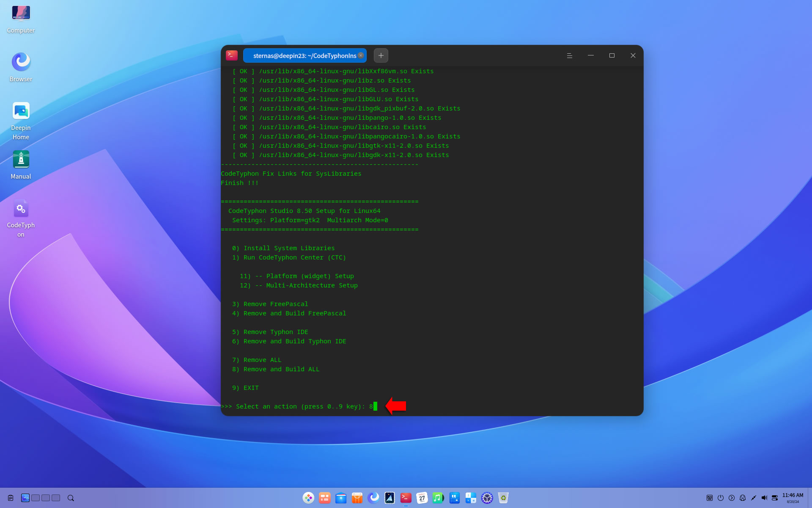The image size is (812, 508).
Task: Open the terminal hamburger menu
Action: pyautogui.click(x=570, y=55)
